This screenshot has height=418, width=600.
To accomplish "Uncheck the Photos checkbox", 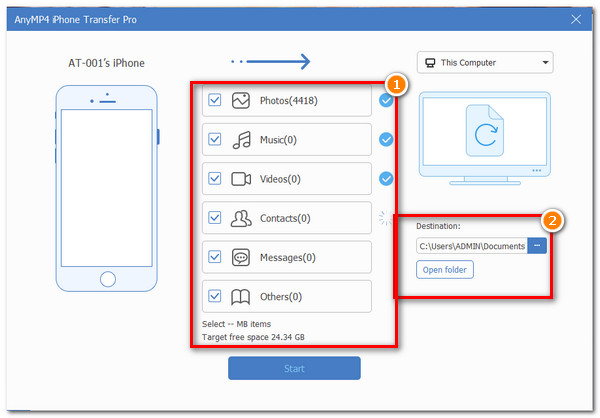I will 215,101.
